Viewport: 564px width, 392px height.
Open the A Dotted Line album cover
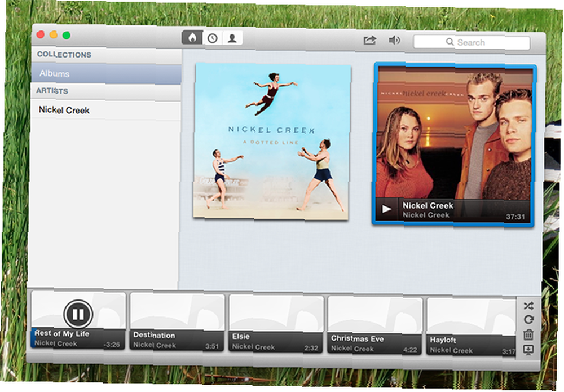coord(272,142)
